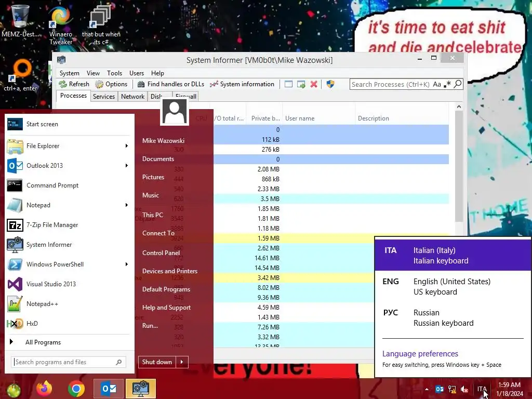Select the Processes tab
This screenshot has height=399, width=532.
[73, 96]
